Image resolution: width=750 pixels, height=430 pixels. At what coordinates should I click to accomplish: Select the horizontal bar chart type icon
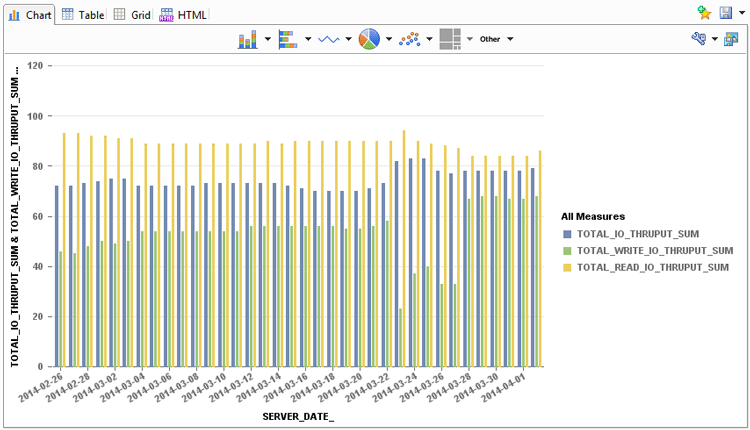coord(288,39)
